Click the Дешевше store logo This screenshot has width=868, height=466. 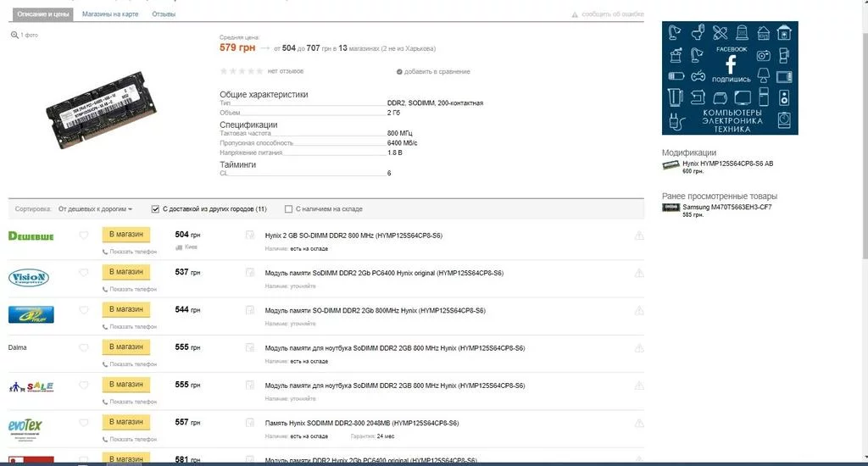tap(31, 236)
